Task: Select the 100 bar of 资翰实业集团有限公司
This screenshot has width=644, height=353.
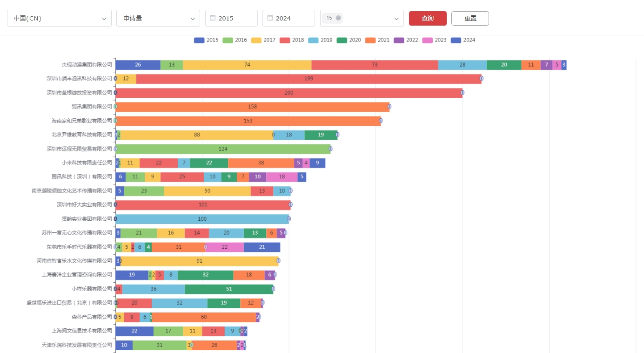Action: click(202, 218)
